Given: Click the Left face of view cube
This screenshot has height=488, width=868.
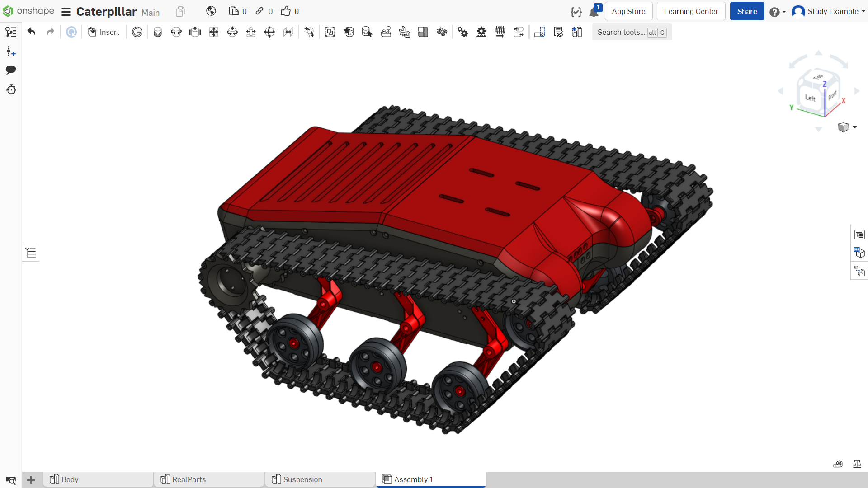Looking at the screenshot, I should [x=810, y=98].
